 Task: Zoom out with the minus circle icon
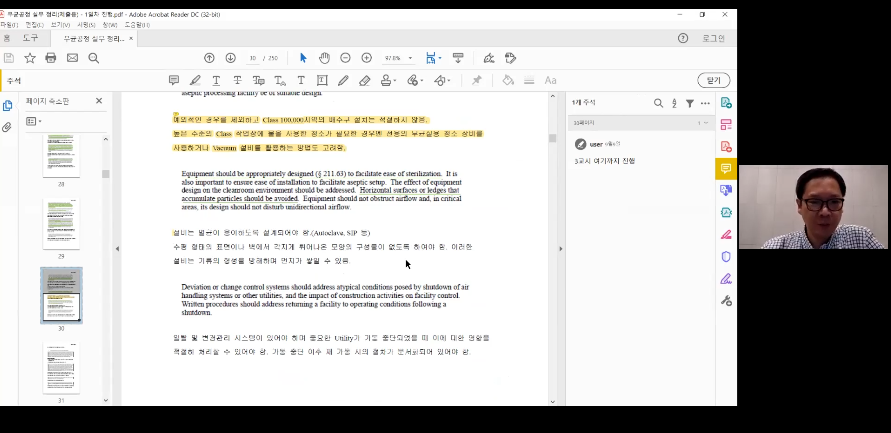[345, 58]
